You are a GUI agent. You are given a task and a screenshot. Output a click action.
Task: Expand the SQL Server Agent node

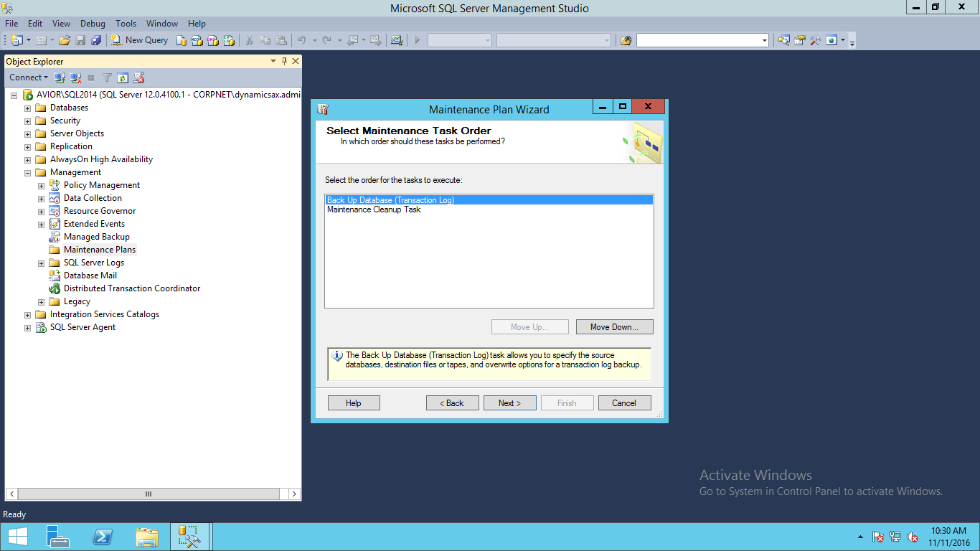tap(28, 327)
